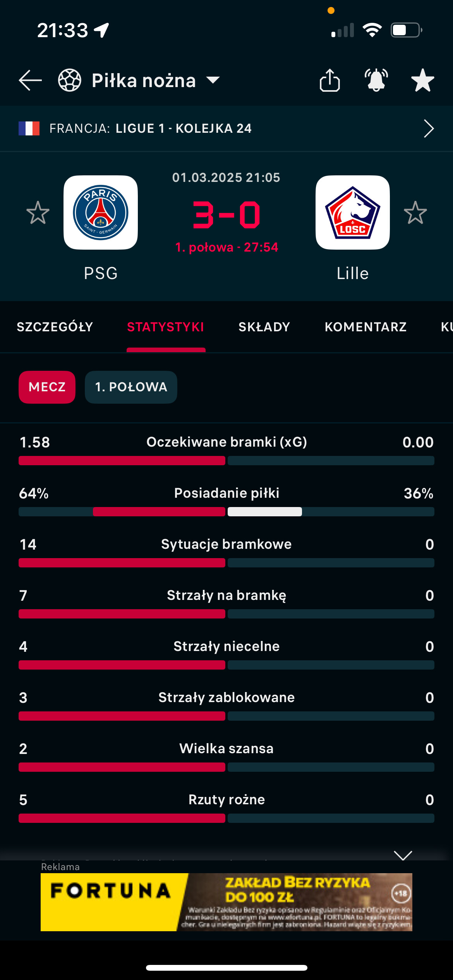Open the Fortuna advertisement banner
The image size is (453, 980).
(226, 902)
